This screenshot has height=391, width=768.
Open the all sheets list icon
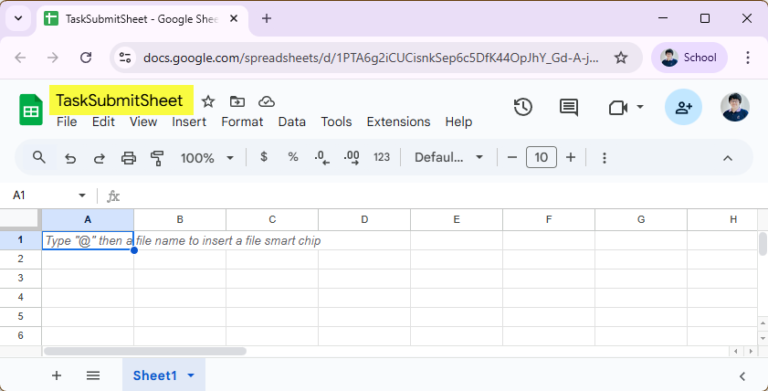pos(93,376)
